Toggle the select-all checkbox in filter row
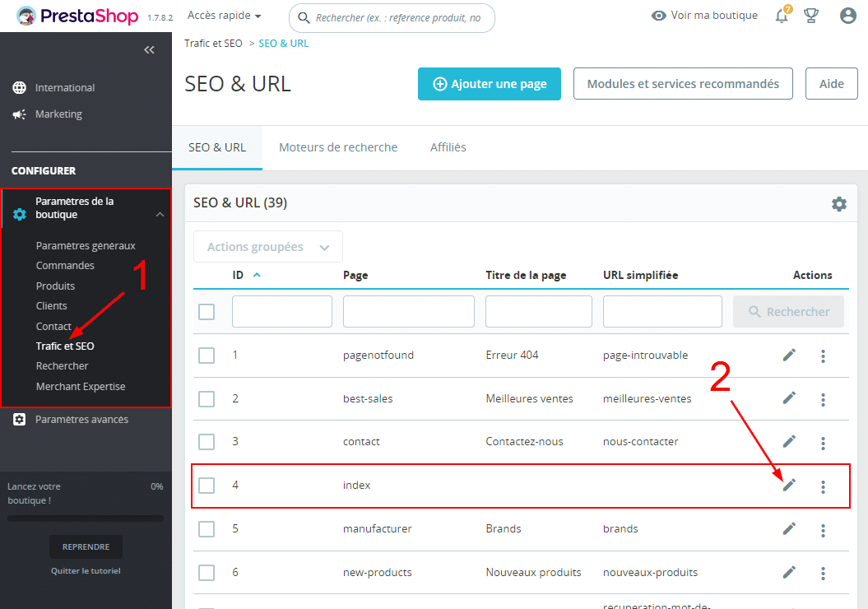 (207, 312)
